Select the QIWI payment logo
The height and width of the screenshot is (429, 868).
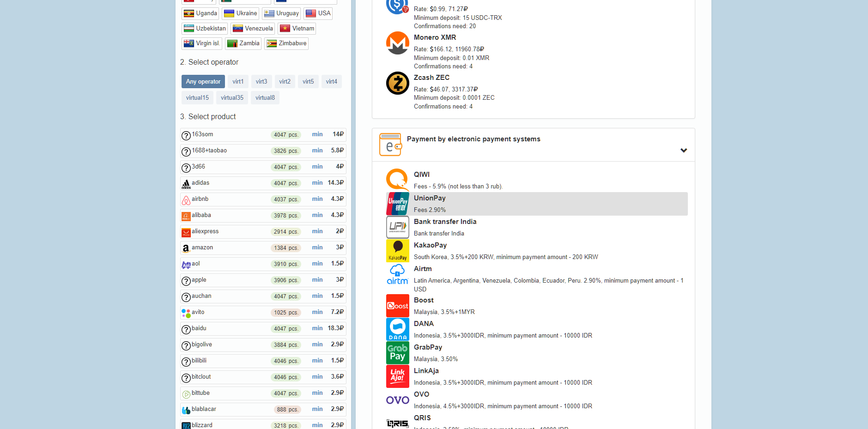397,180
